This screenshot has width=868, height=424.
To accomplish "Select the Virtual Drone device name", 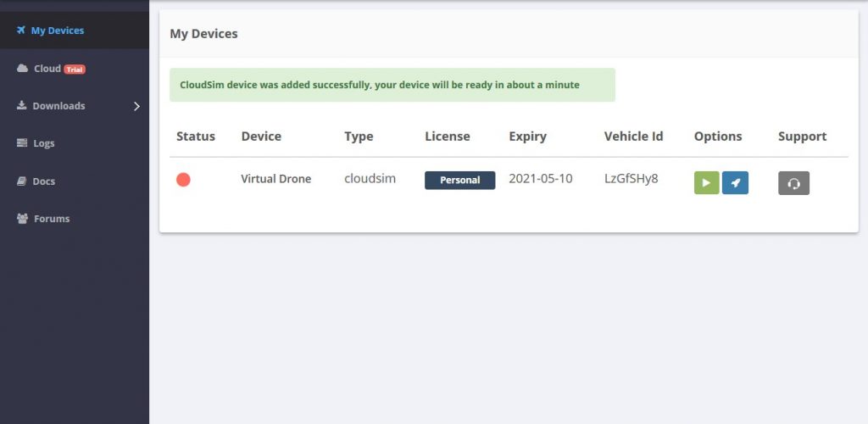I will tap(275, 179).
